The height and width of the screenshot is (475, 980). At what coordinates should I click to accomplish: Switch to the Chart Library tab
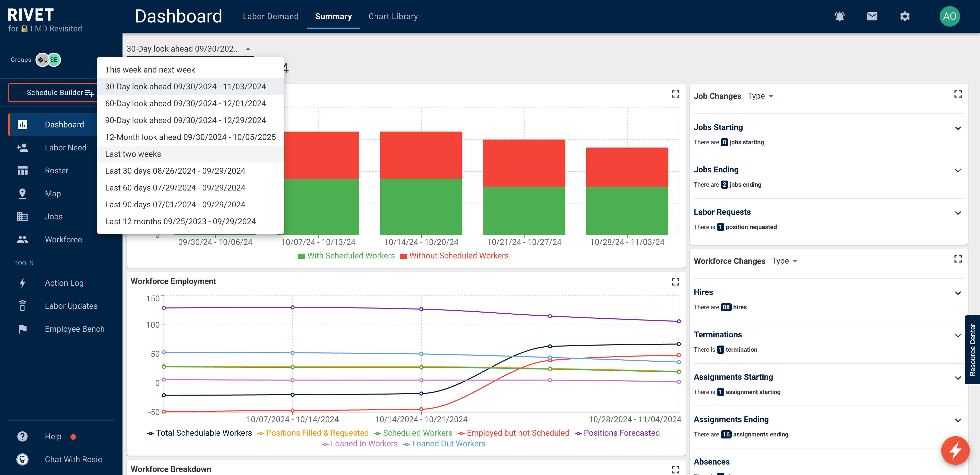tap(393, 16)
